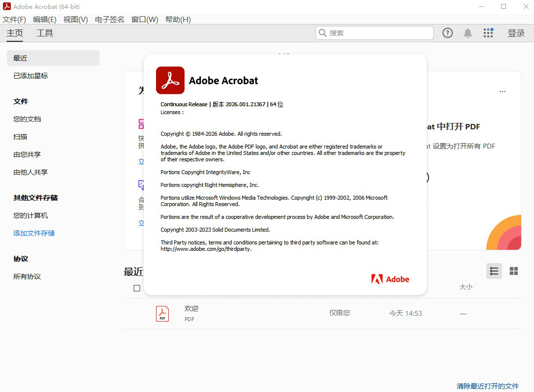The height and width of the screenshot is (392, 534).
Task: Open the 文件(F) menu
Action: (14, 19)
